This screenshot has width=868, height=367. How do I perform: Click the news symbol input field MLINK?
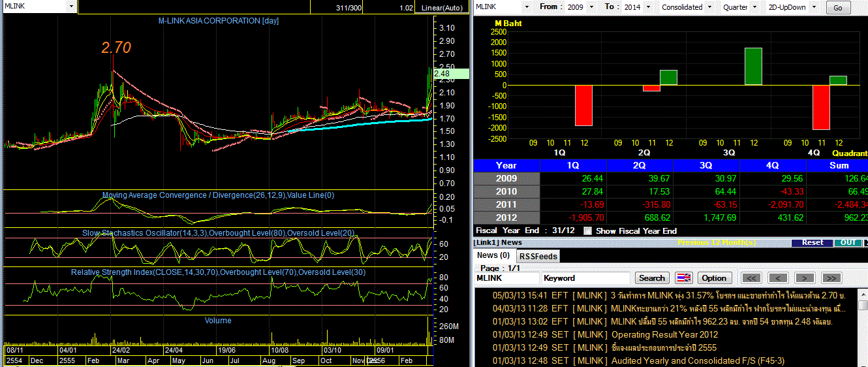coord(506,278)
